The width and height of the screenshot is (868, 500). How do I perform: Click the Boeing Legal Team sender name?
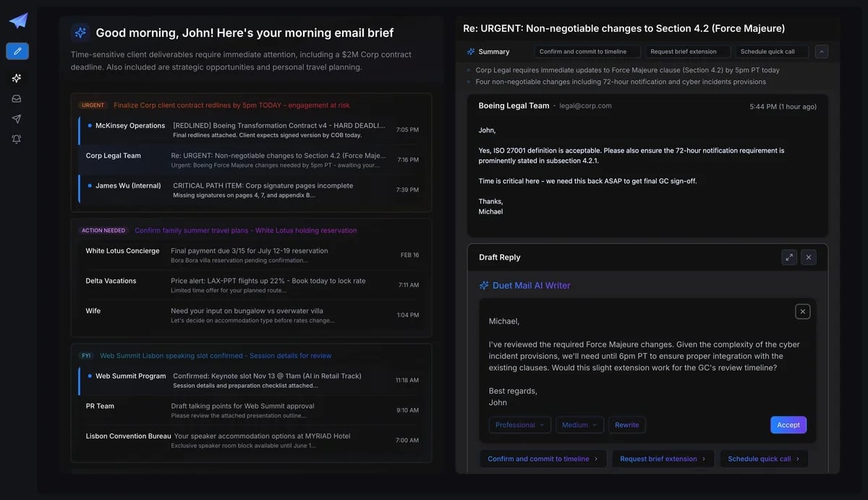pos(514,106)
